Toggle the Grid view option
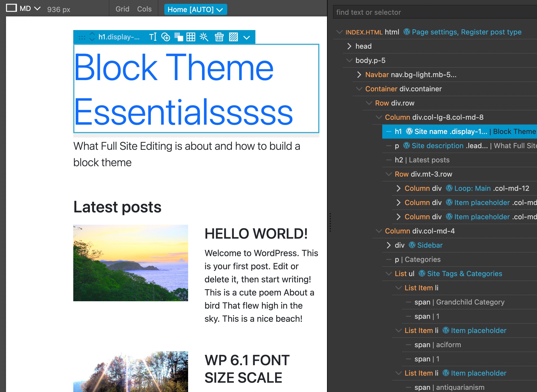This screenshot has width=537, height=392. 122,9
